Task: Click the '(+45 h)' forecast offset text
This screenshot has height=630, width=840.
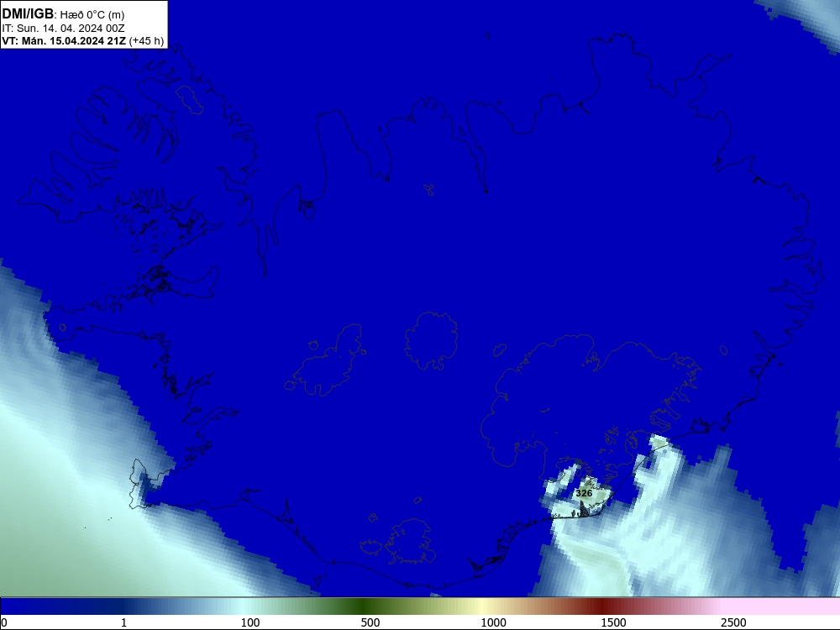Action: (146, 41)
